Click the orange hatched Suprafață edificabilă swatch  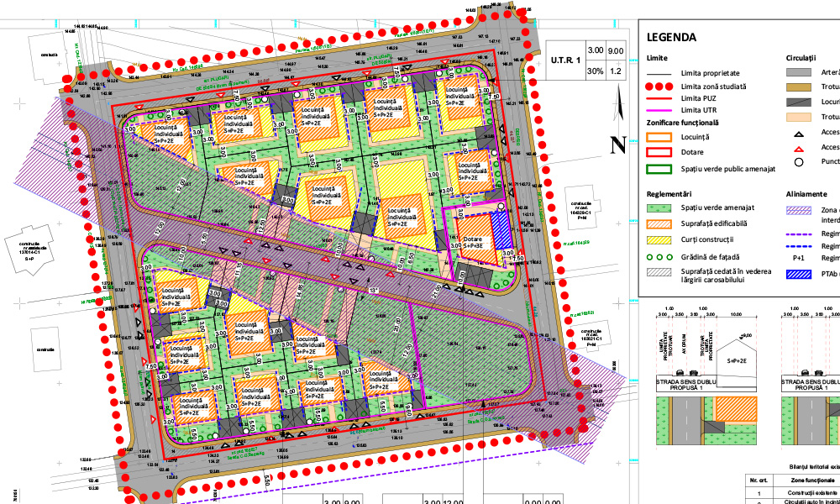click(659, 224)
